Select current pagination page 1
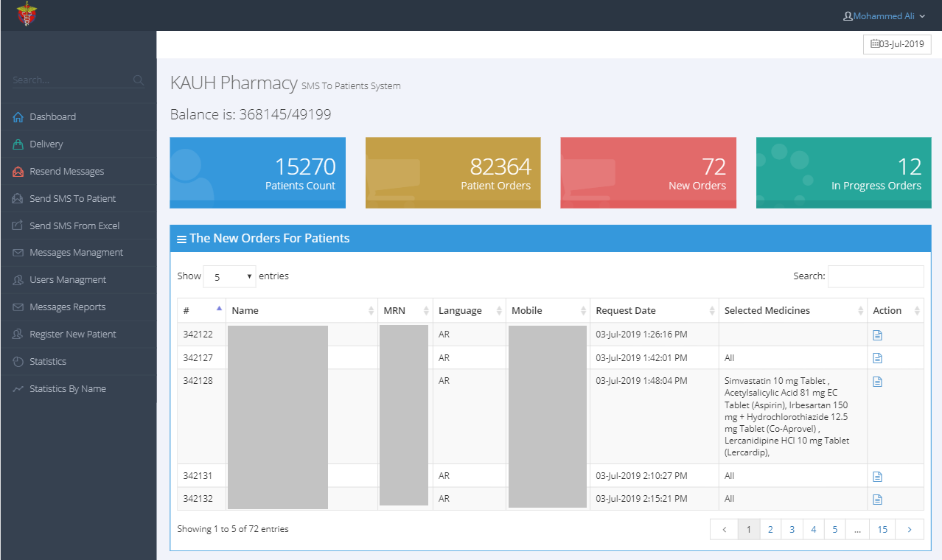The height and width of the screenshot is (560, 942). point(749,529)
